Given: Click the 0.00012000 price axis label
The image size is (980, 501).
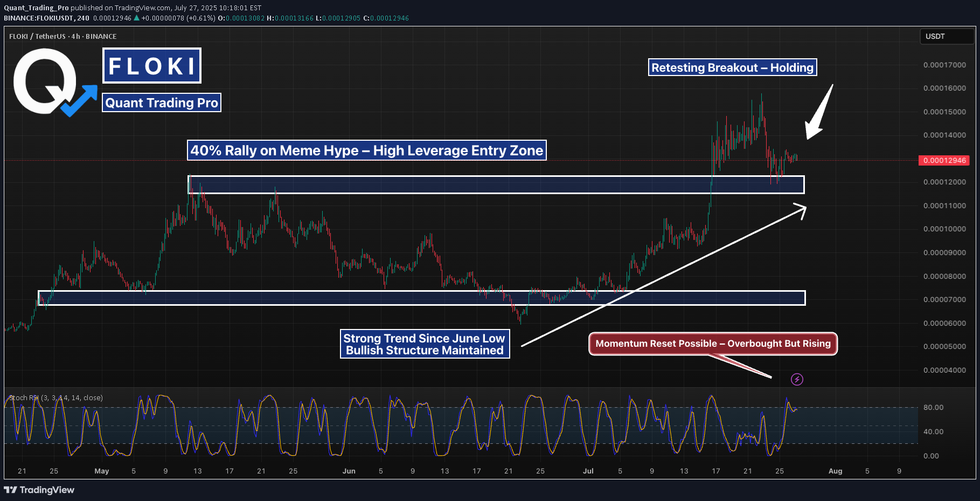Looking at the screenshot, I should coord(944,182).
